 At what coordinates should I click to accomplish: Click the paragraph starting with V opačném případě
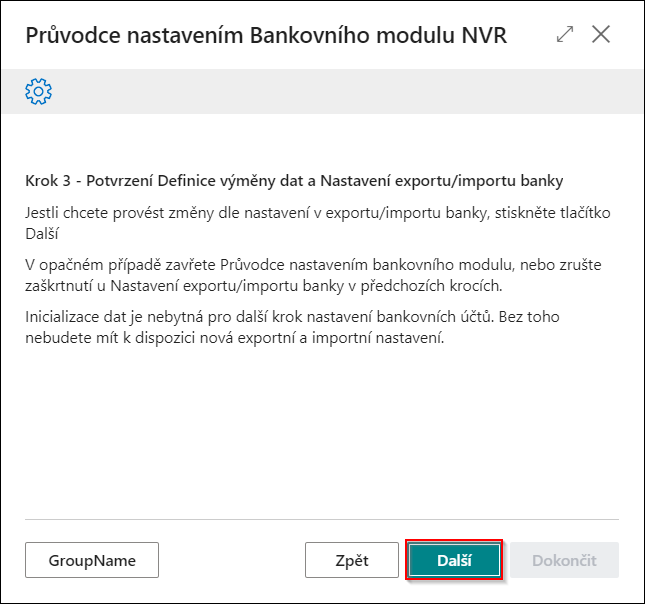pyautogui.click(x=313, y=275)
